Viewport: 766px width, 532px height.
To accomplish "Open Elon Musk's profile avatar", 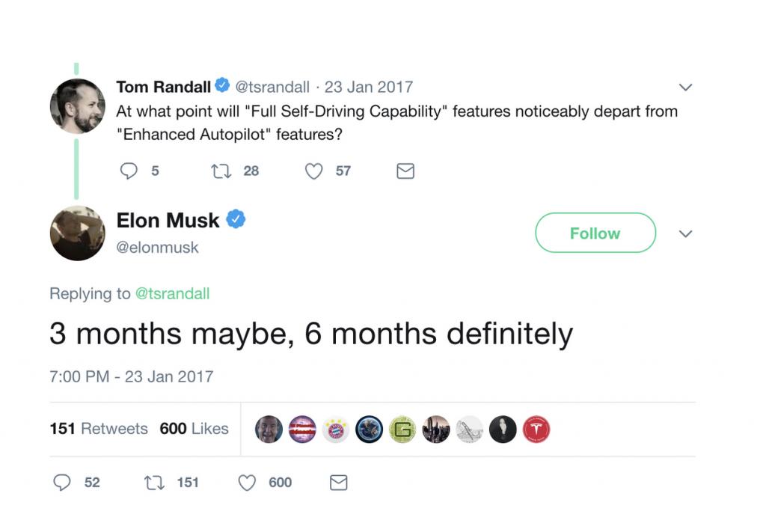I will (77, 233).
